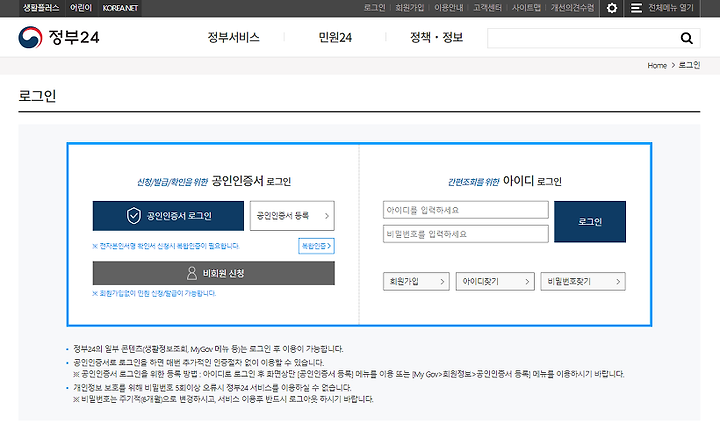Viewport: 720px width, 438px height.
Task: Click the shield icon on 공인인증서 로그인
Action: [134, 215]
